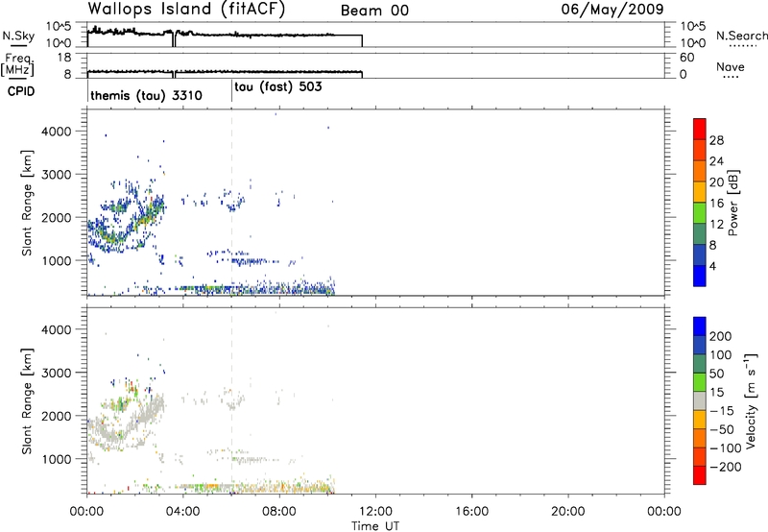Click the 'Velocity [m s-1]' colorbar title
The image size is (768, 532).
coord(750,400)
